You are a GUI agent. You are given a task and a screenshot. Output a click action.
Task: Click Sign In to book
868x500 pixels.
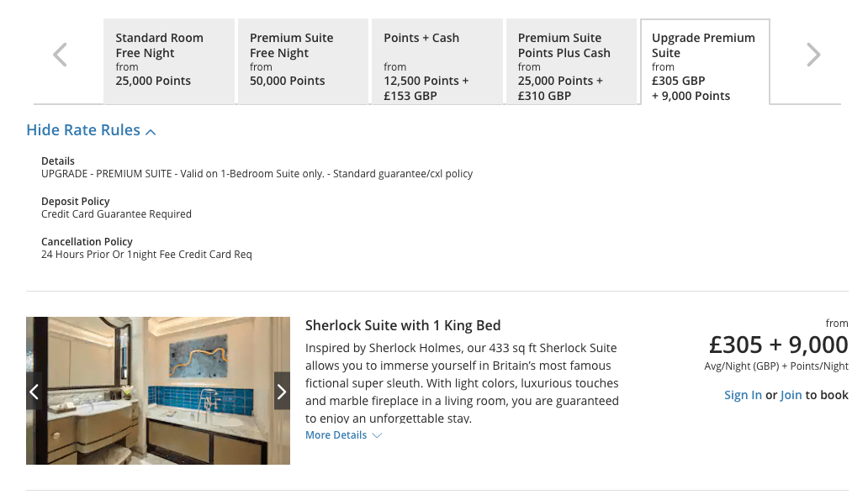click(743, 395)
